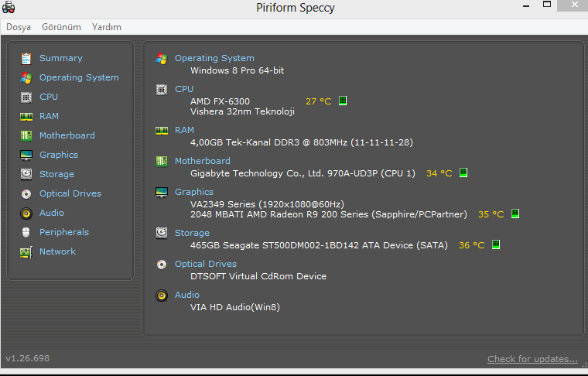
Task: Click the Graphics monitor icon in main panel
Action: [x=162, y=193]
